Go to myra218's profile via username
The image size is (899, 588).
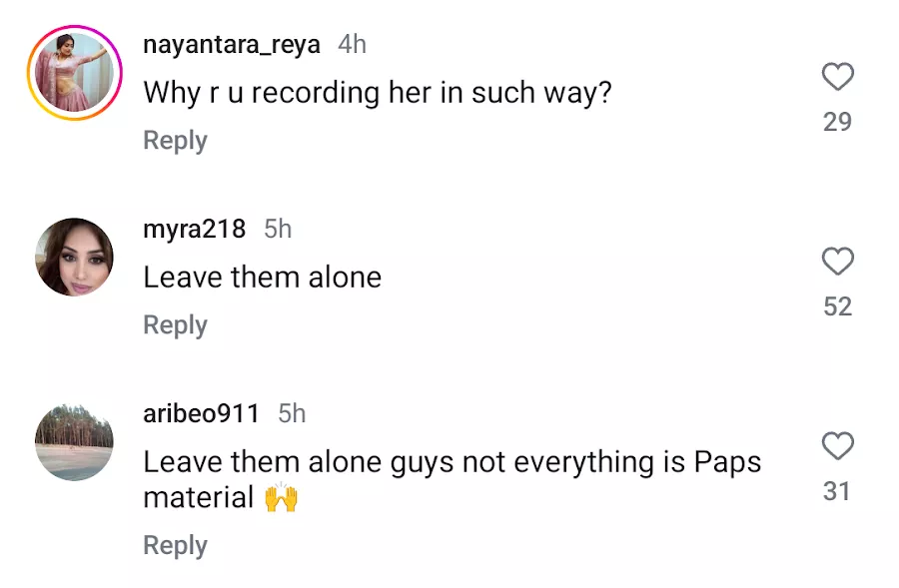point(194,229)
